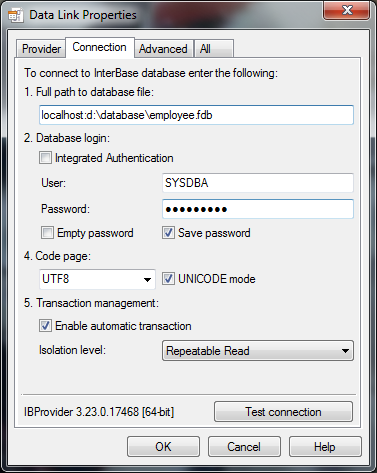The height and width of the screenshot is (473, 377).
Task: Open Help for this dialog
Action: 325,447
